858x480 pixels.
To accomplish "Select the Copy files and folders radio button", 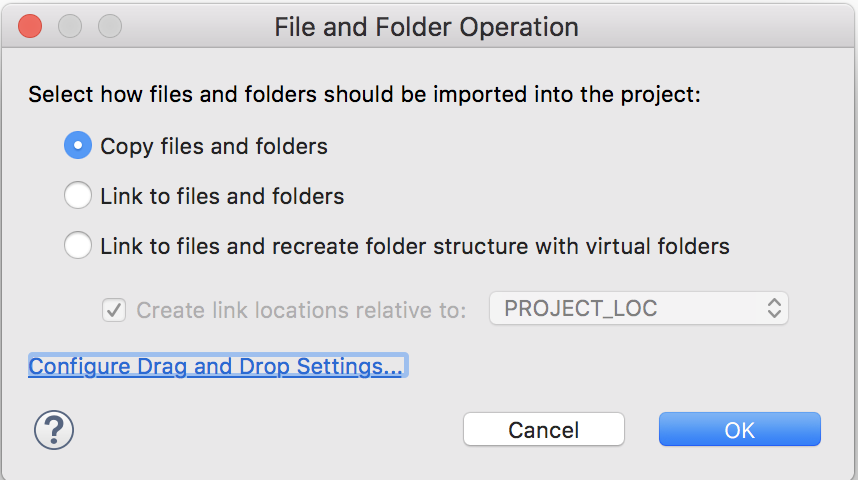I will click(78, 146).
